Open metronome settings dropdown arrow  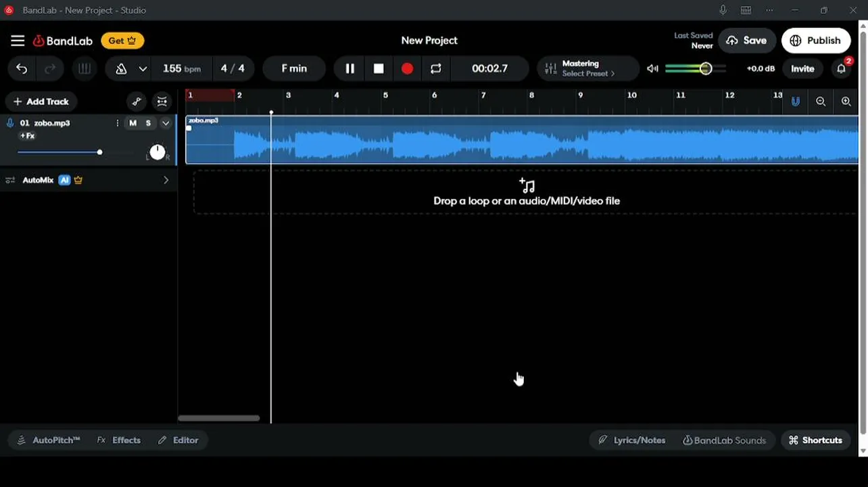(x=143, y=68)
